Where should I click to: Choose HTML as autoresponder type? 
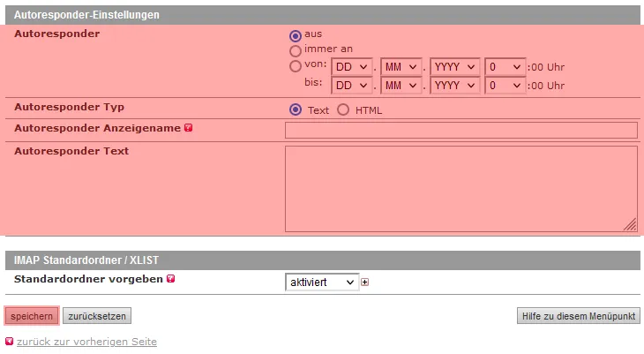(x=343, y=110)
